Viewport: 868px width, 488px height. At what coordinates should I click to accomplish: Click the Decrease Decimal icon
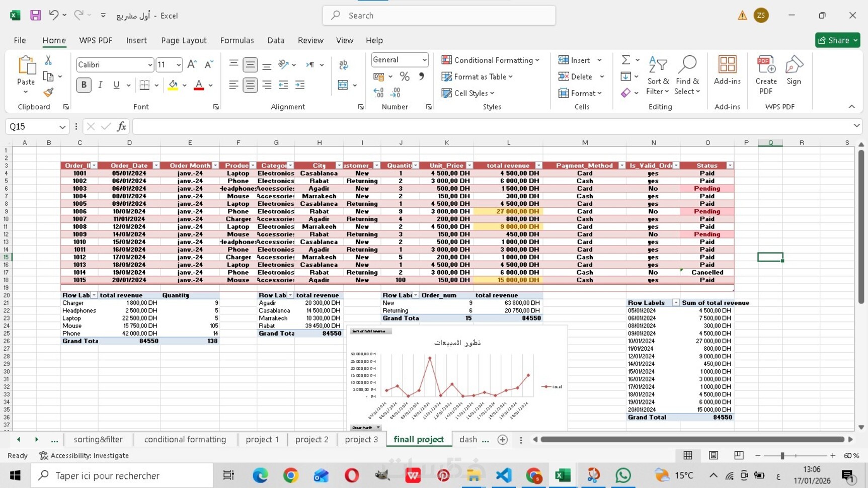pyautogui.click(x=396, y=93)
